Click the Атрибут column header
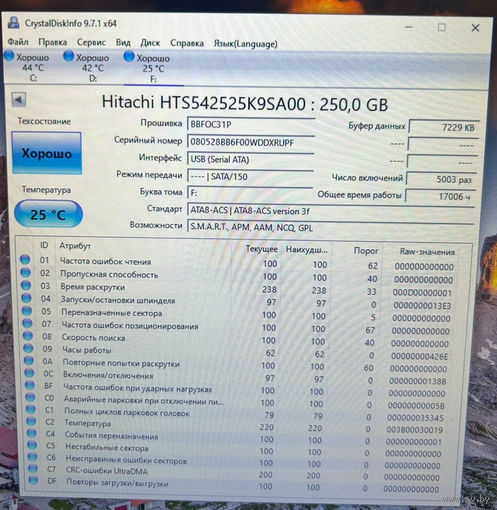This screenshot has width=497, height=510. 75,246
